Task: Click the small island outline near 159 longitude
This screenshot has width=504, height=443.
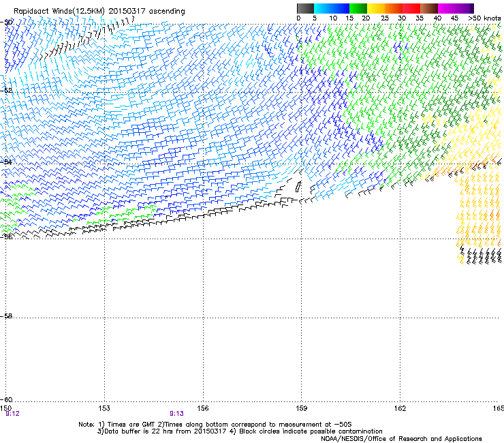Action: tap(298, 186)
